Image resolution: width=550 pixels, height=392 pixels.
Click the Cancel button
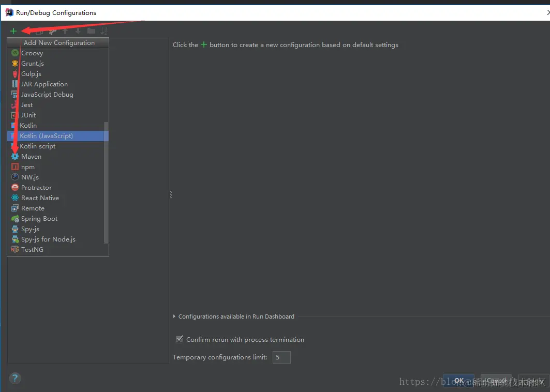pos(496,381)
